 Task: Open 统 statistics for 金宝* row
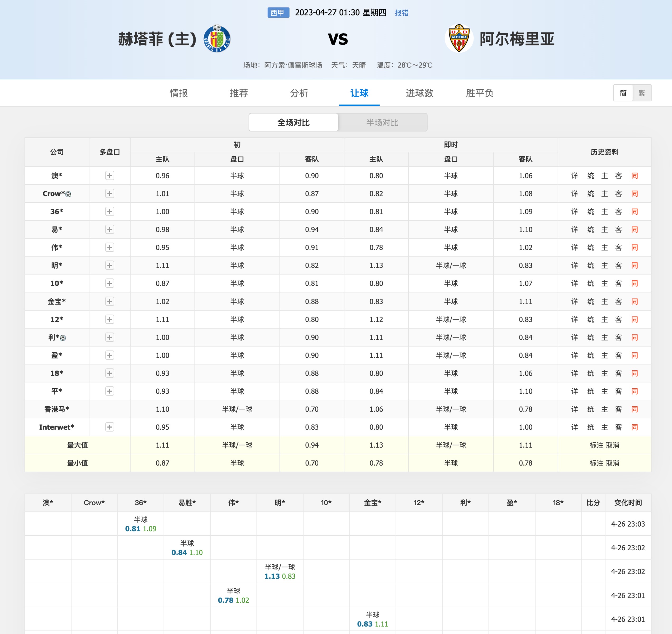590,301
